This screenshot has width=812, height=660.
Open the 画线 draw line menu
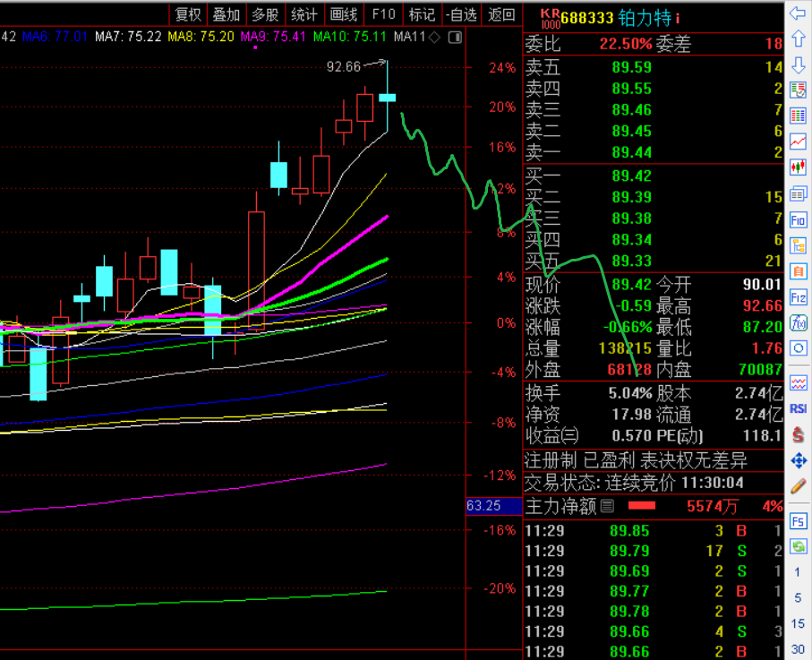(344, 14)
